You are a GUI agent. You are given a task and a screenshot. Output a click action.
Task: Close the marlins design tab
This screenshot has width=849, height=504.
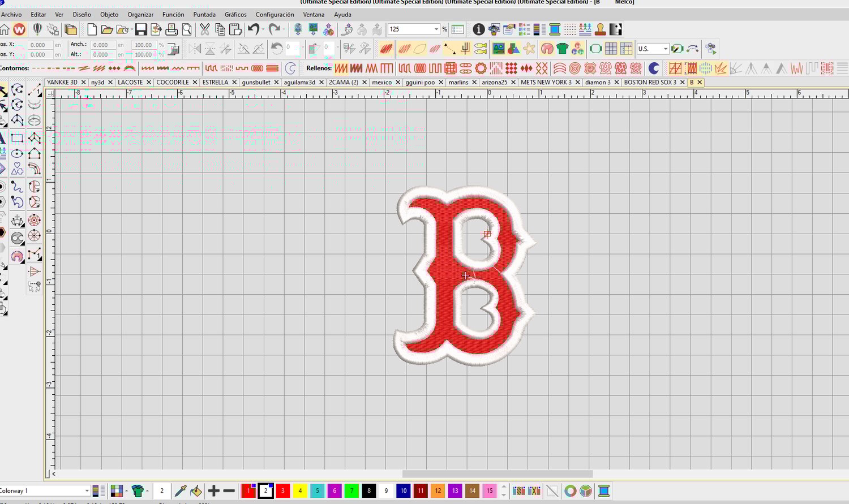(474, 83)
